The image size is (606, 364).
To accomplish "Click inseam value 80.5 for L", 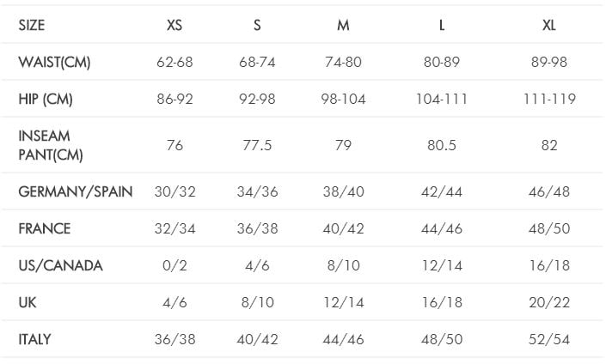I will tap(441, 145).
